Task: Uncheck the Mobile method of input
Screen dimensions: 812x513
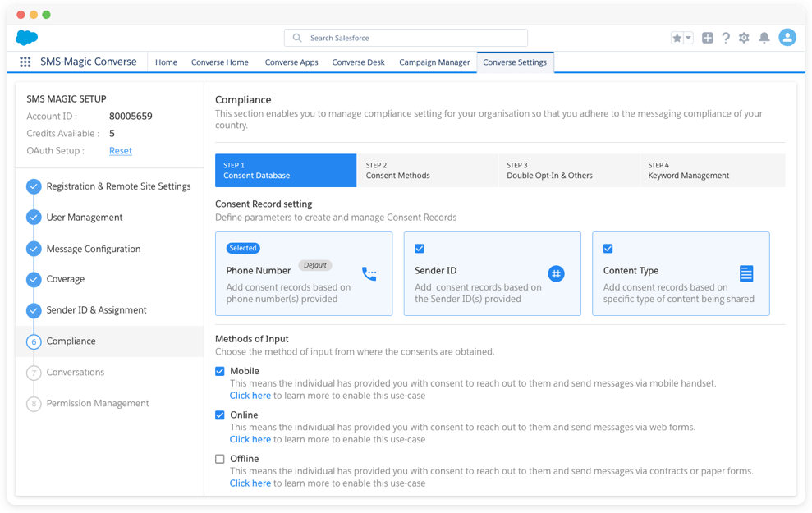Action: point(220,371)
